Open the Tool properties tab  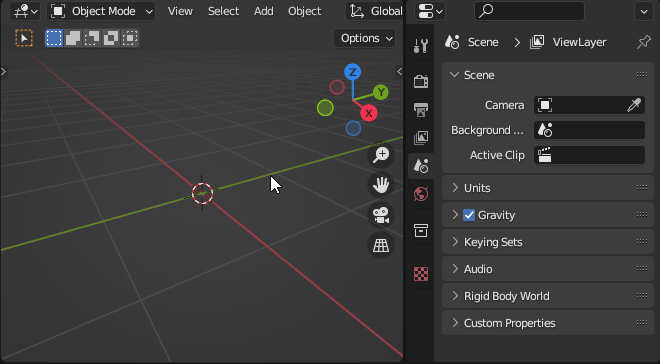pyautogui.click(x=421, y=46)
